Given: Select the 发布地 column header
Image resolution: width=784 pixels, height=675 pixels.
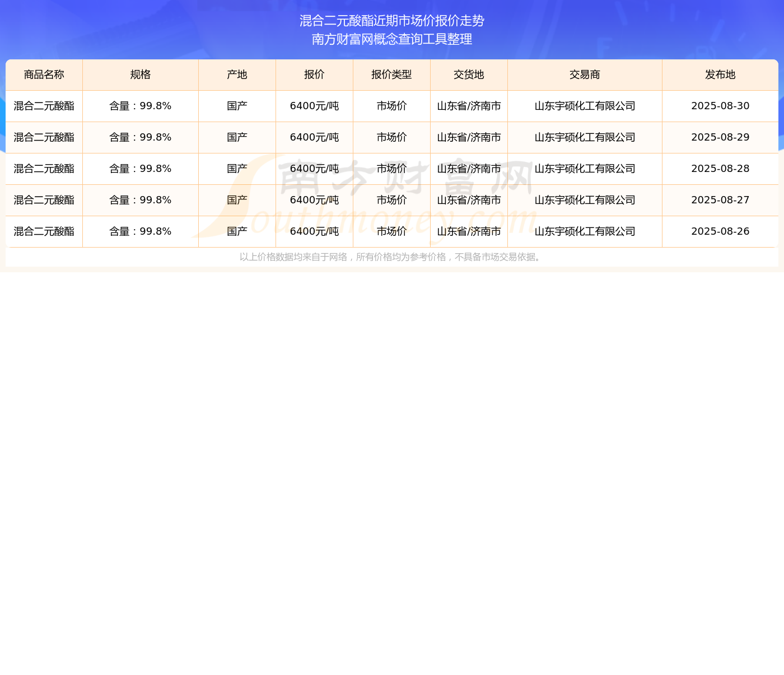Looking at the screenshot, I should click(x=720, y=75).
